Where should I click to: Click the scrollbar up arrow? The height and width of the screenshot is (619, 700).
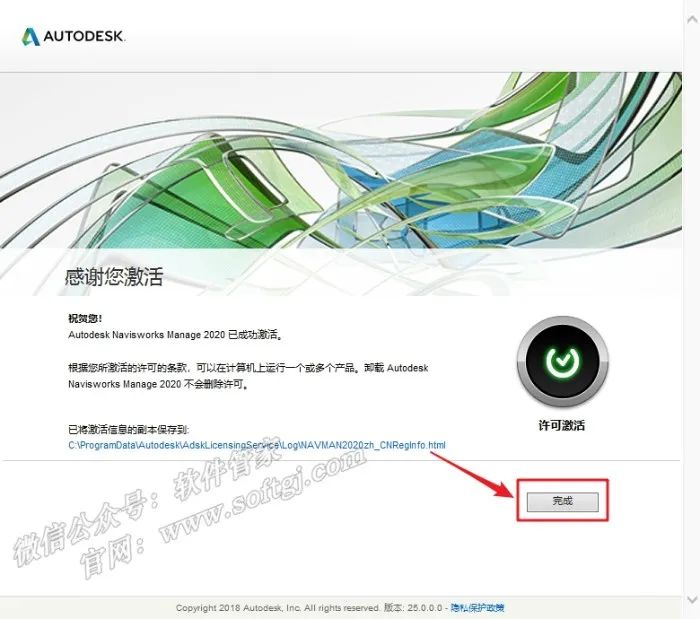tap(692, 20)
